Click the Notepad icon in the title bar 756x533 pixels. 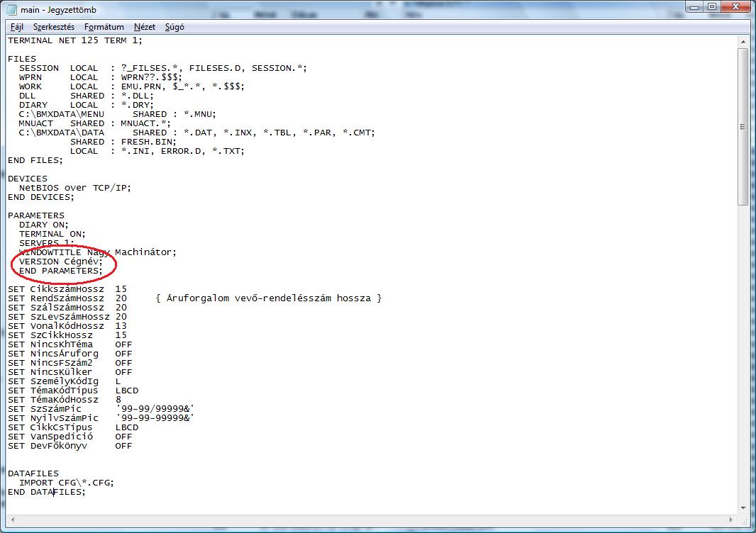[x=12, y=9]
